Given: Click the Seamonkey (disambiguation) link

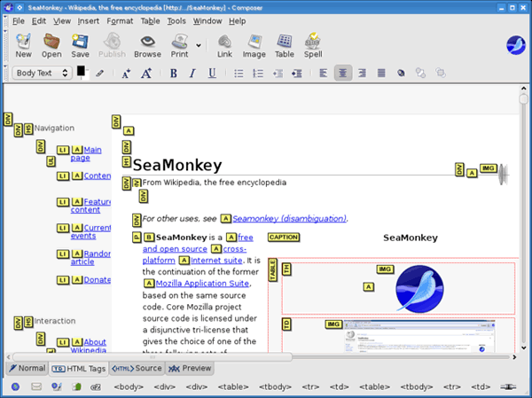Looking at the screenshot, I should [289, 219].
